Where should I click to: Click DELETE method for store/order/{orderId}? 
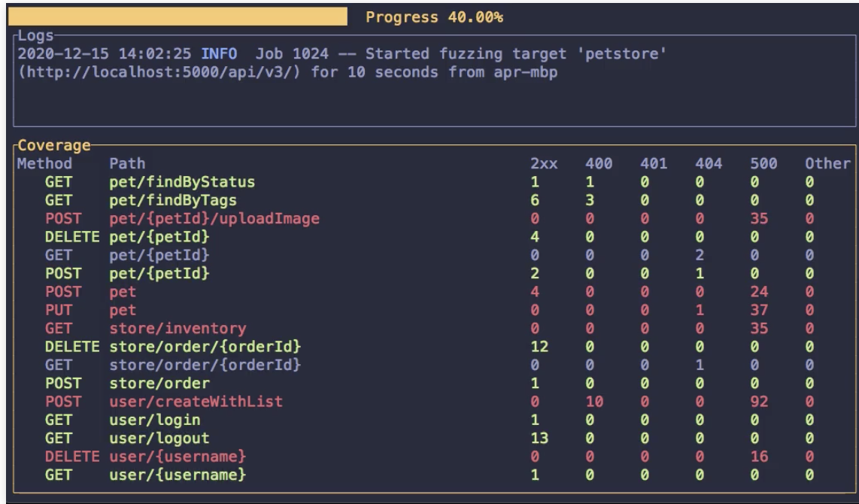click(72, 346)
